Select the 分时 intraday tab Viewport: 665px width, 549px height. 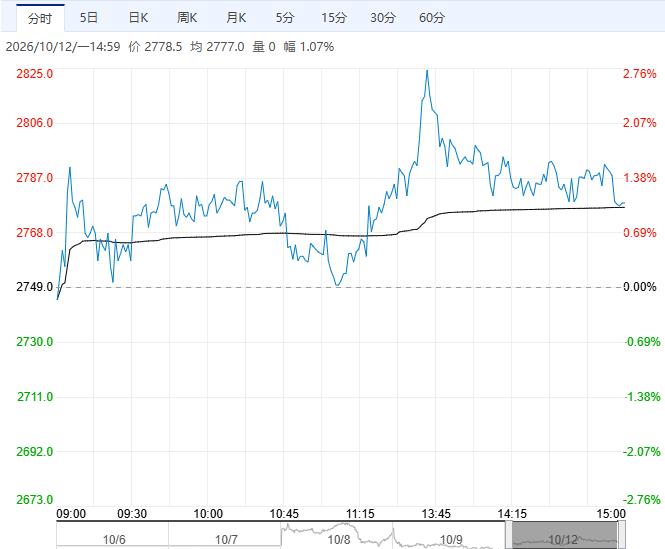point(40,18)
